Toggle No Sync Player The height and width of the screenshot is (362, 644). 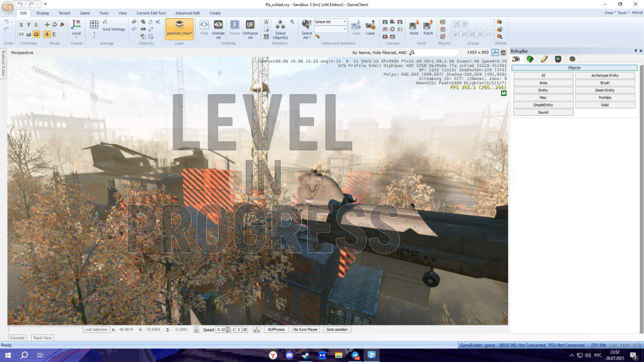point(305,329)
